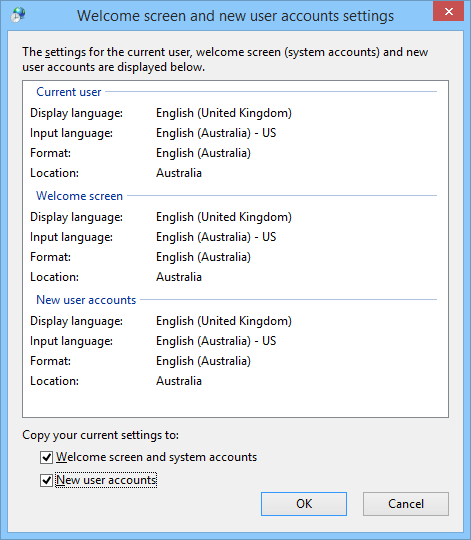Click the settings description paragraph
Screen dimensions: 471x540
click(x=225, y=59)
